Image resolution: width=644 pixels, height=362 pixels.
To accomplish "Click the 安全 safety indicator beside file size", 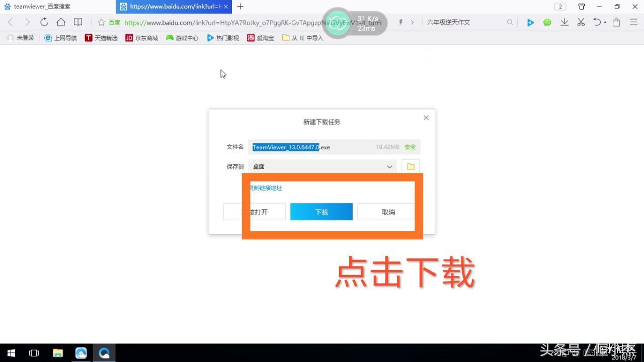I will tap(410, 147).
